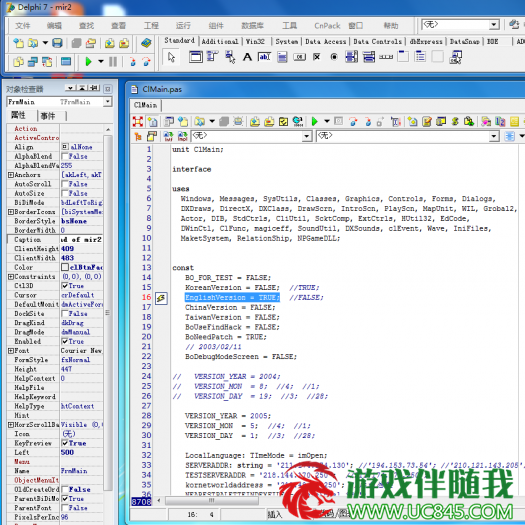The width and height of the screenshot is (525, 525).
Task: Click the breakpoint lightning icon on line 16
Action: [x=161, y=298]
